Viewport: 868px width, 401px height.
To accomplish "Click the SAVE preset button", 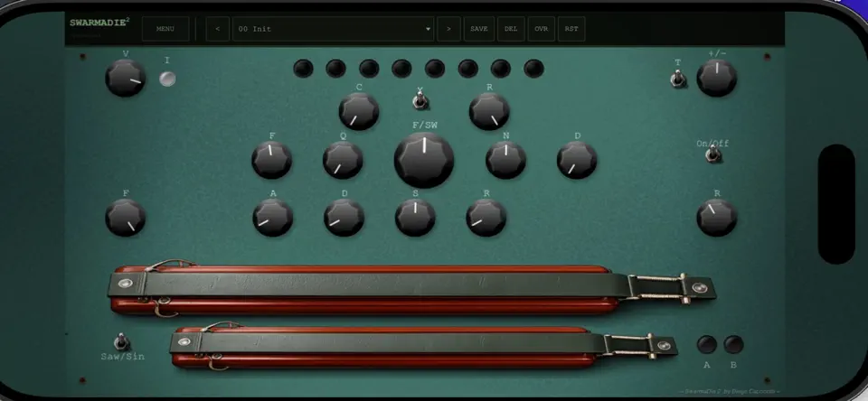I will click(x=479, y=29).
